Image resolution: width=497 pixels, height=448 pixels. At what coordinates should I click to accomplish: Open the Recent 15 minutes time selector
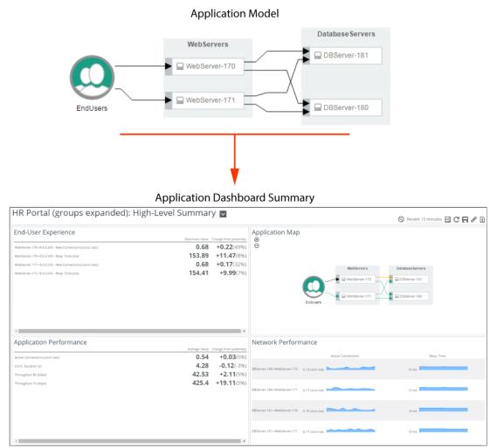pos(425,219)
